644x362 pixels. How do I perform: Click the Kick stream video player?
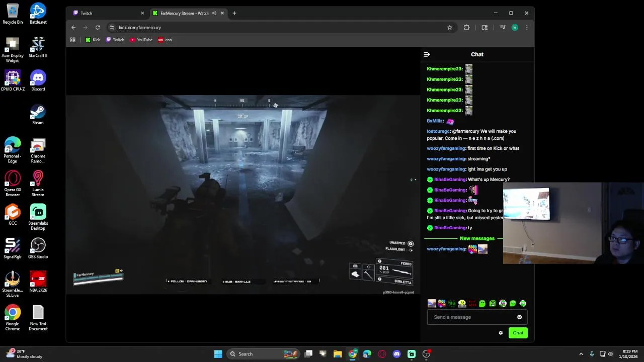coord(243,195)
